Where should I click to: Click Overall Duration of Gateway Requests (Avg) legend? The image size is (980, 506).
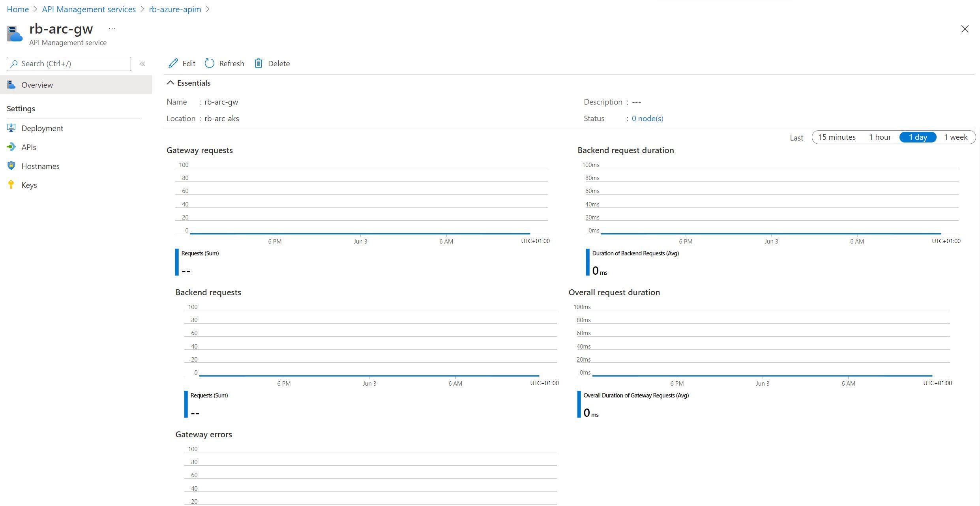click(636, 395)
